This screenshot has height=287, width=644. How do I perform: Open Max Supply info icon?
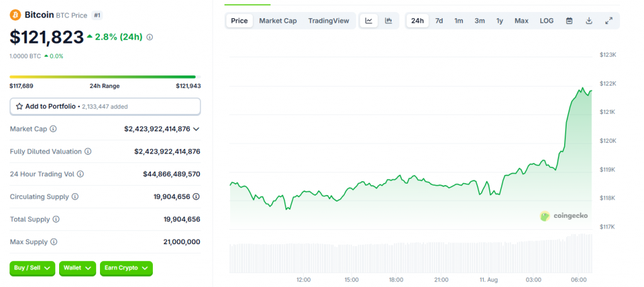53,242
